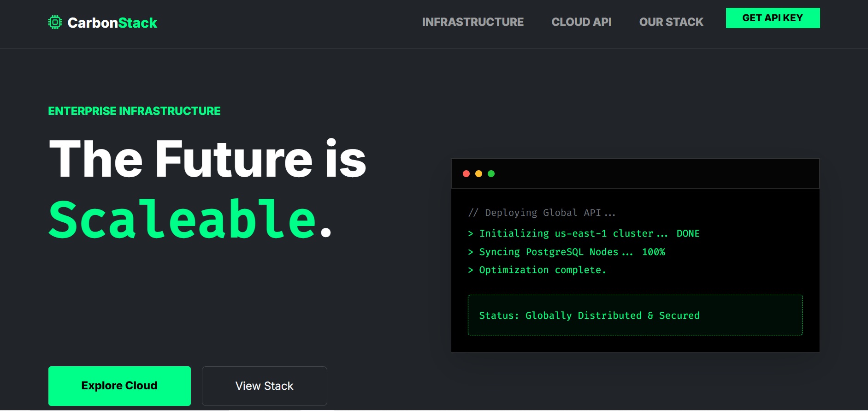Select the View Stack button

[264, 386]
